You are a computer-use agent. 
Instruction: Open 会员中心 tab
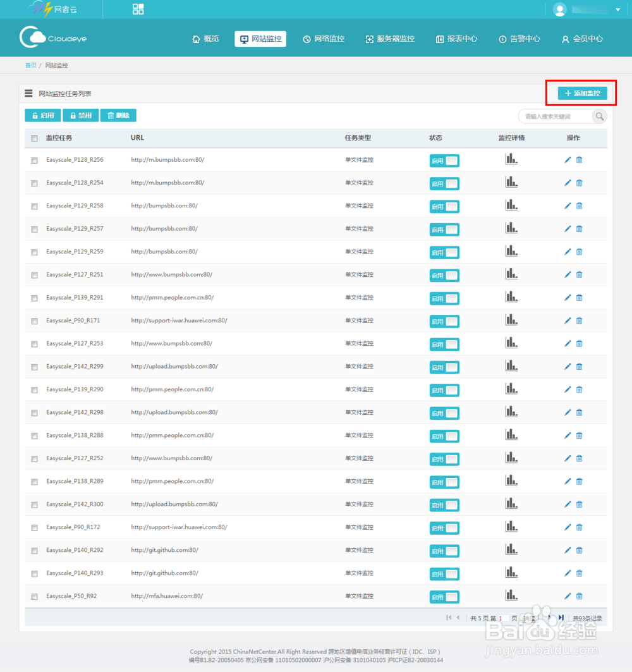[582, 39]
